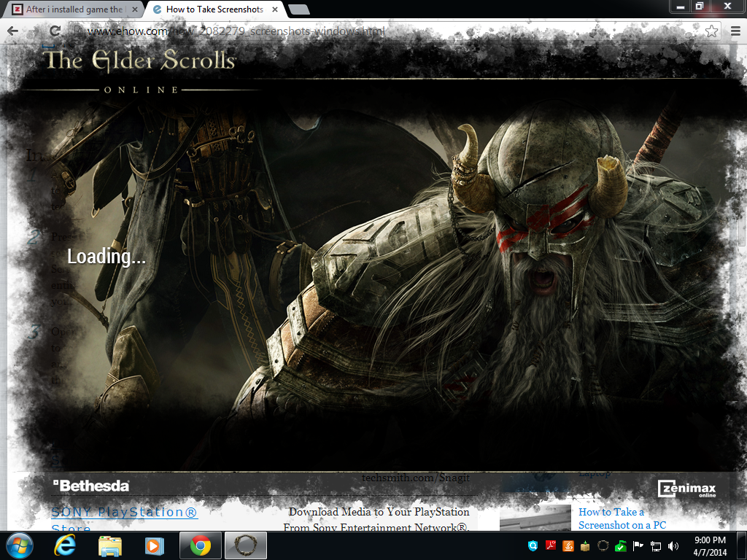Image resolution: width=747 pixels, height=560 pixels.
Task: Select the 'How to Take Screenshots' tab
Action: [x=214, y=9]
